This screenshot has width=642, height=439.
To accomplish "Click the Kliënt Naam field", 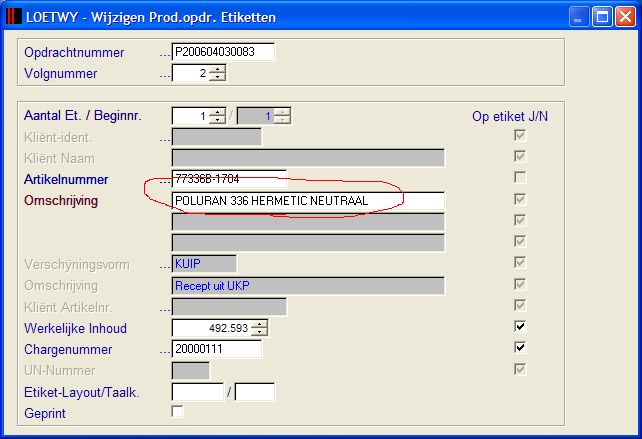I will pos(308,158).
